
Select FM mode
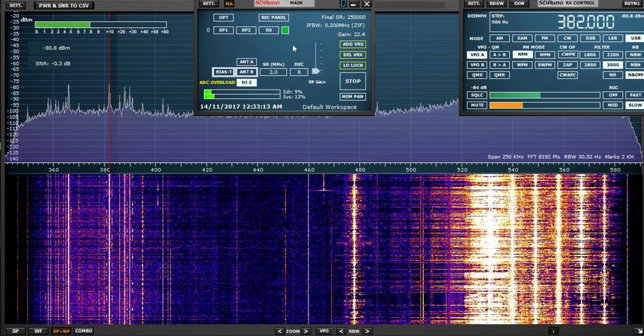[x=545, y=39]
